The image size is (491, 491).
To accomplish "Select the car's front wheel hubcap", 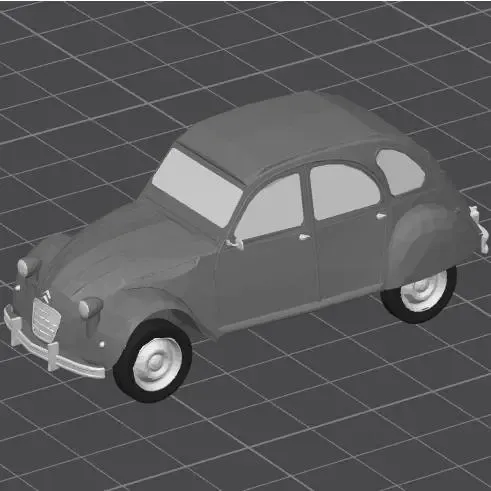I will [x=158, y=363].
